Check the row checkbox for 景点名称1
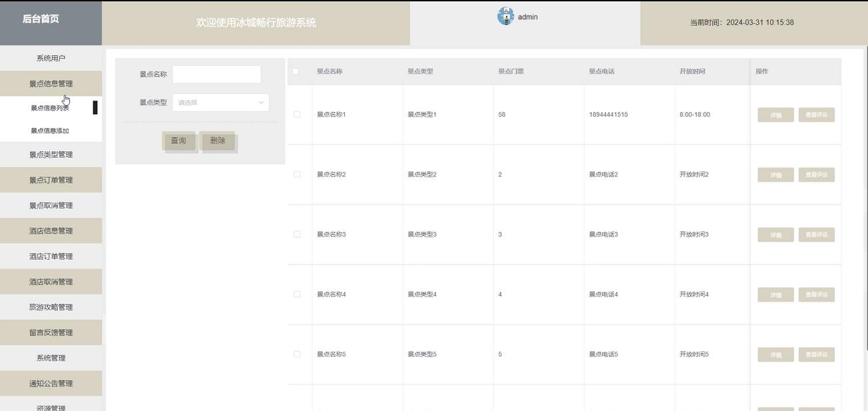Viewport: 868px width, 411px height. pyautogui.click(x=297, y=115)
